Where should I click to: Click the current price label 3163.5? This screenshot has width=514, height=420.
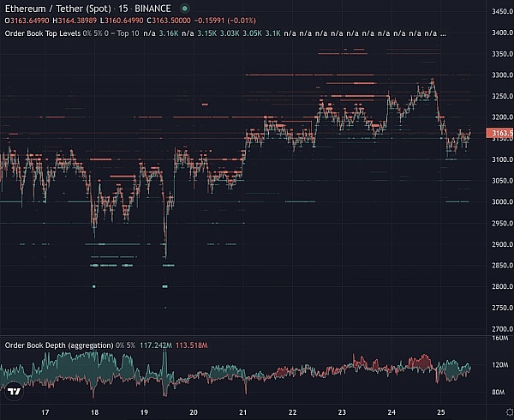(x=499, y=134)
